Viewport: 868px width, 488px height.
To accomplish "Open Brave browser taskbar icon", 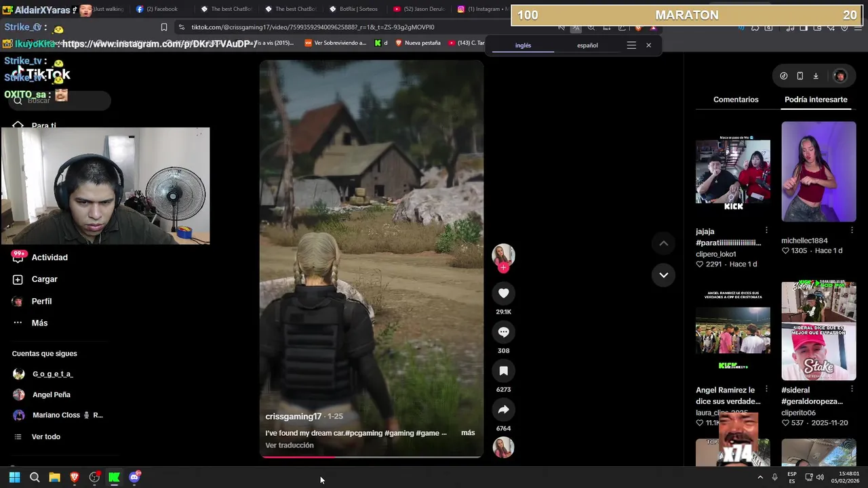I will (x=75, y=477).
